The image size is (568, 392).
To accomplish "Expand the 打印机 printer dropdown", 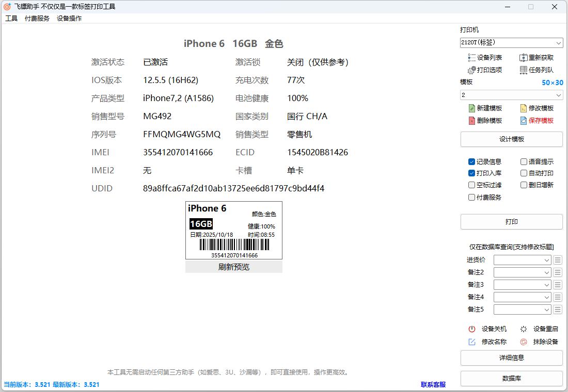I will pos(511,43).
